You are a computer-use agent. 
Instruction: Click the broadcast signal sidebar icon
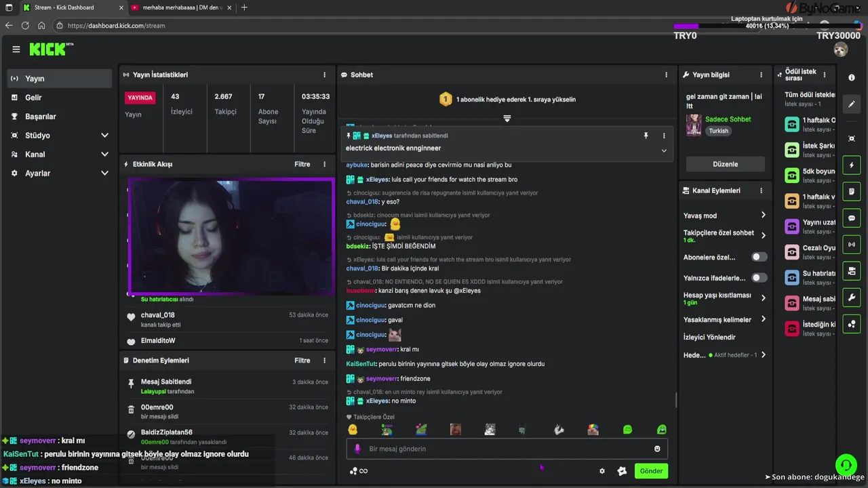click(852, 245)
